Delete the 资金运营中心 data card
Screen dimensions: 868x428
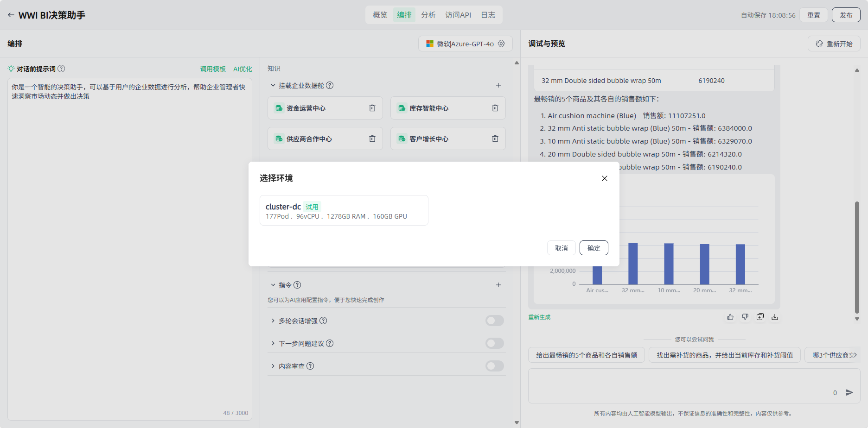click(372, 108)
